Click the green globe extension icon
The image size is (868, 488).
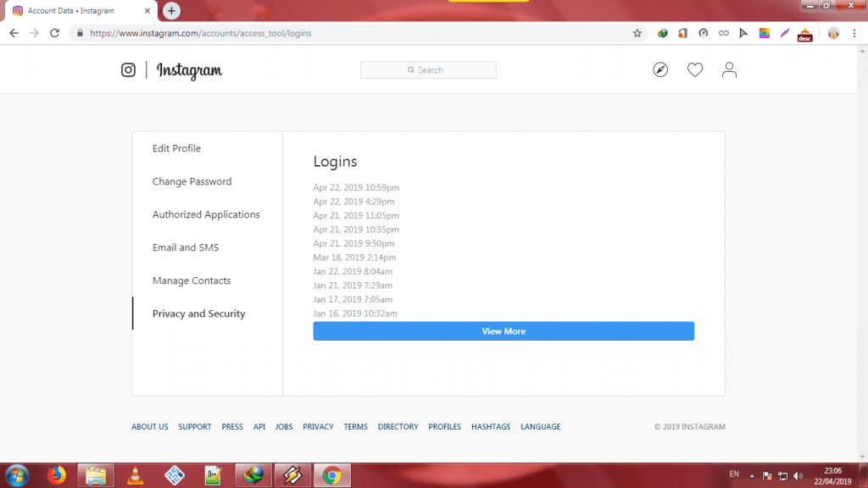(662, 33)
